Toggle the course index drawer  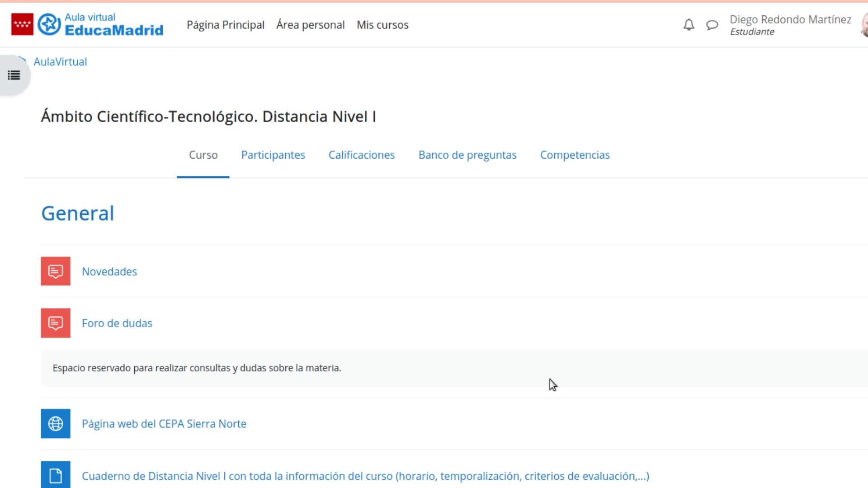tap(14, 75)
